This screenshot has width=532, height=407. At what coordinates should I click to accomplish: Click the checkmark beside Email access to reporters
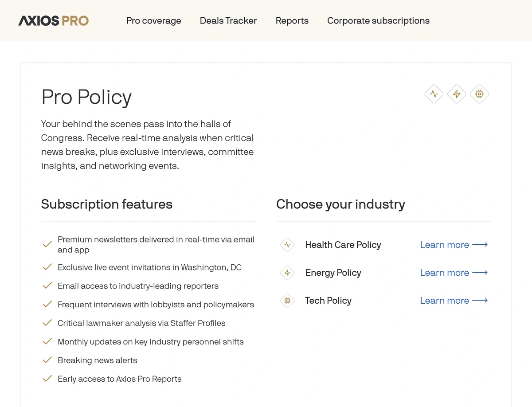47,286
